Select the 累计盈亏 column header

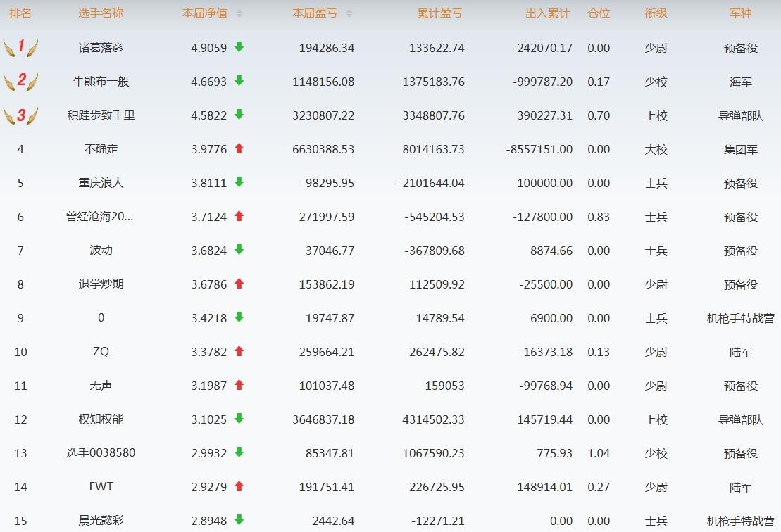[440, 13]
